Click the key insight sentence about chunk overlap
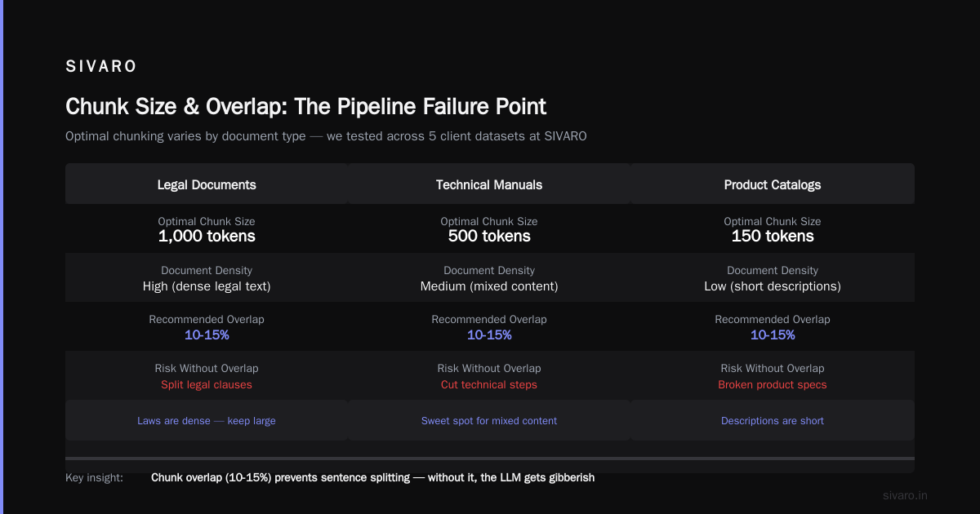 (372, 478)
